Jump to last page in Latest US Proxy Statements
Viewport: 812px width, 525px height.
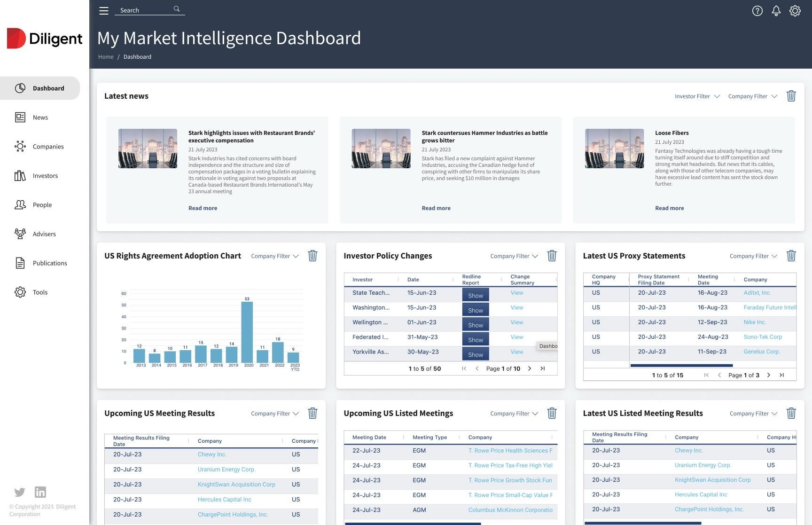tap(782, 375)
